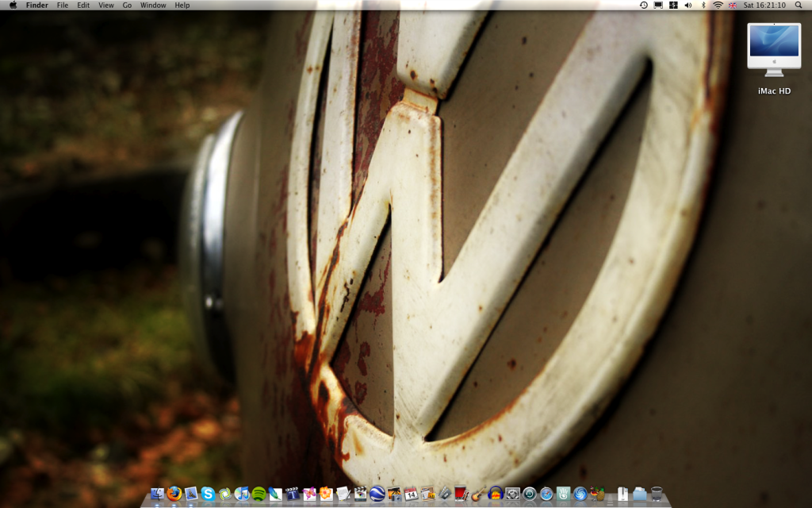This screenshot has height=508, width=812.
Task: Open the swirling green arrows app
Action: (x=224, y=494)
